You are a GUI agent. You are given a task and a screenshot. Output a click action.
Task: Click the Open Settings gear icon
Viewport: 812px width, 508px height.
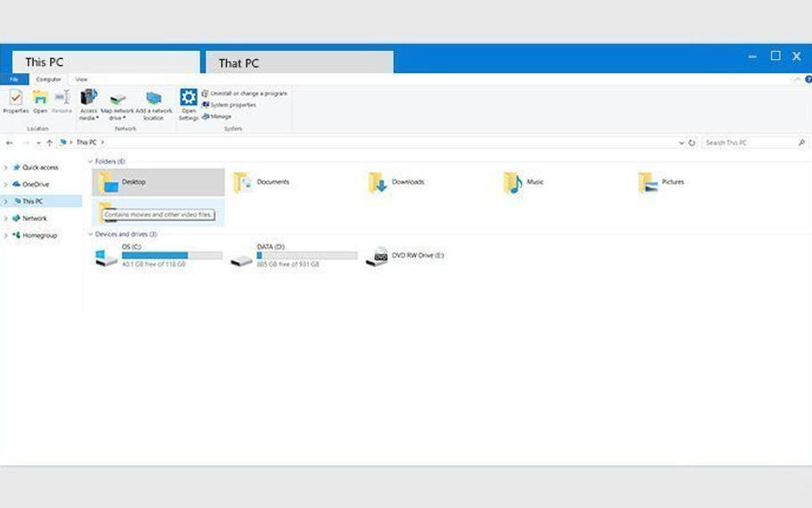coord(189,97)
